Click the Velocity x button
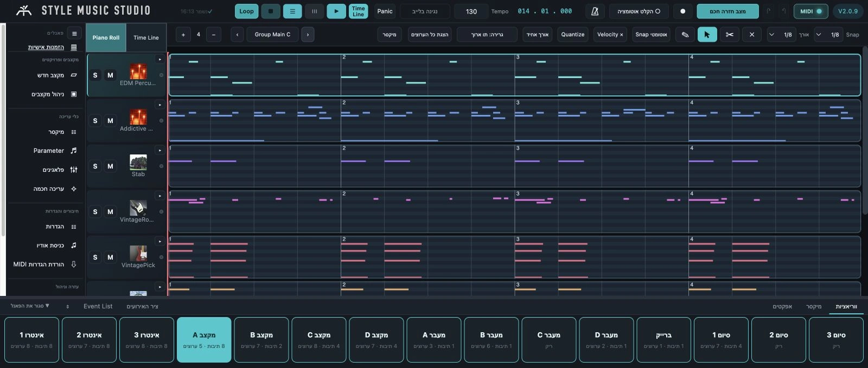The image size is (868, 368). 610,35
